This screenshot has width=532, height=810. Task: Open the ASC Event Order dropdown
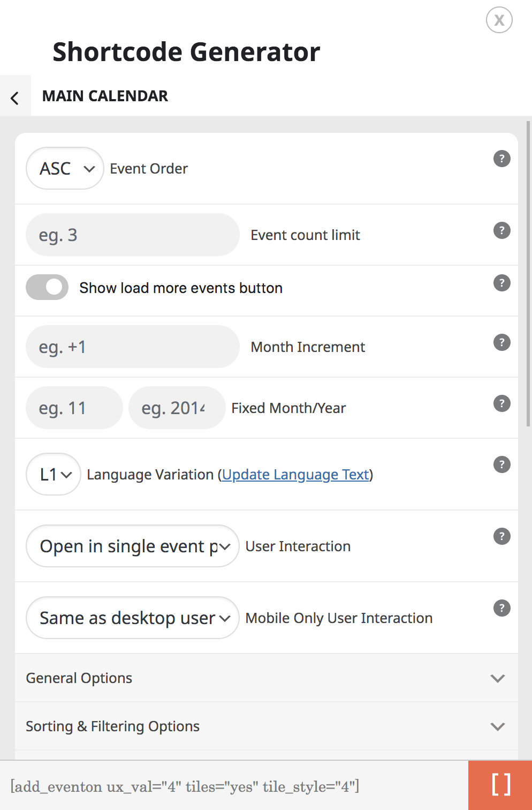pos(64,168)
